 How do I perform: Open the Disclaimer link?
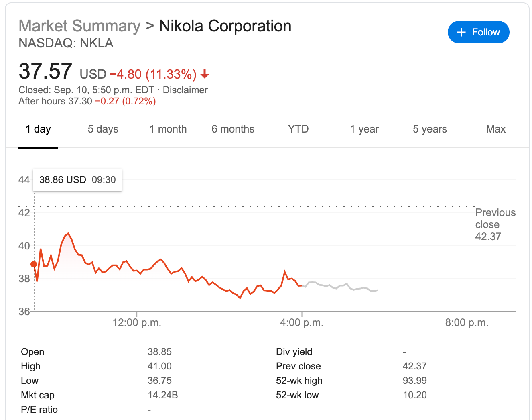185,90
